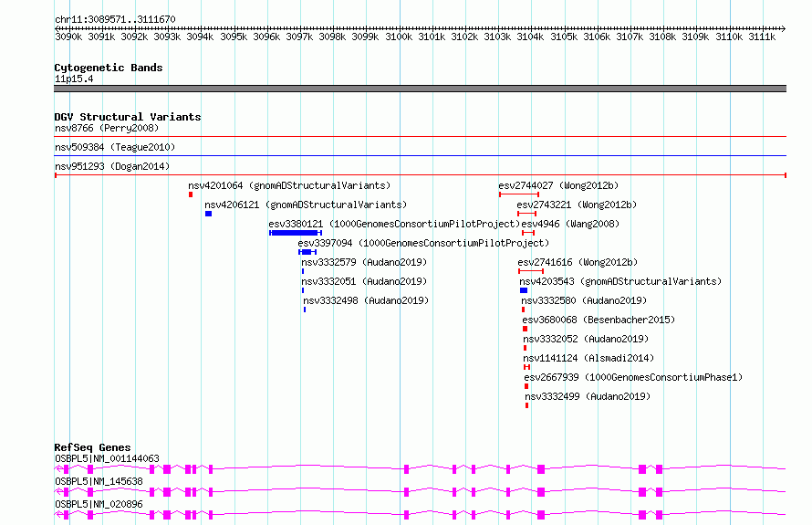
Task: Click variant label esv2744027 (Wong2012b)
Action: point(558,185)
